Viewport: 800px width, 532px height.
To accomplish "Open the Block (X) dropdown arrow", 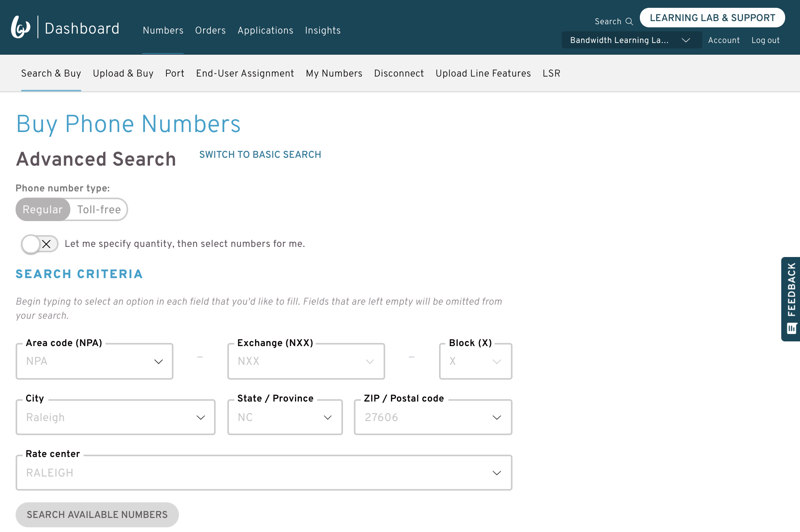I will click(497, 362).
